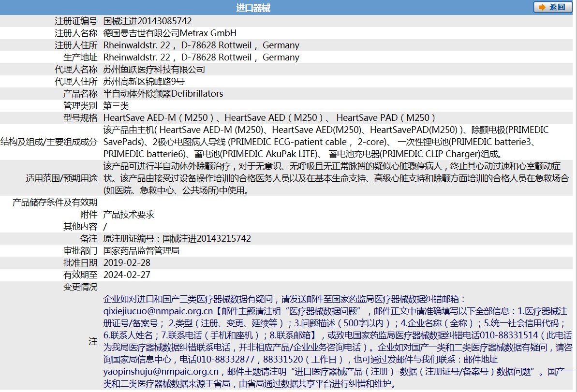577x392 pixels.
Task: Click the 产品储存条件及有效期 label
Action: (x=55, y=203)
